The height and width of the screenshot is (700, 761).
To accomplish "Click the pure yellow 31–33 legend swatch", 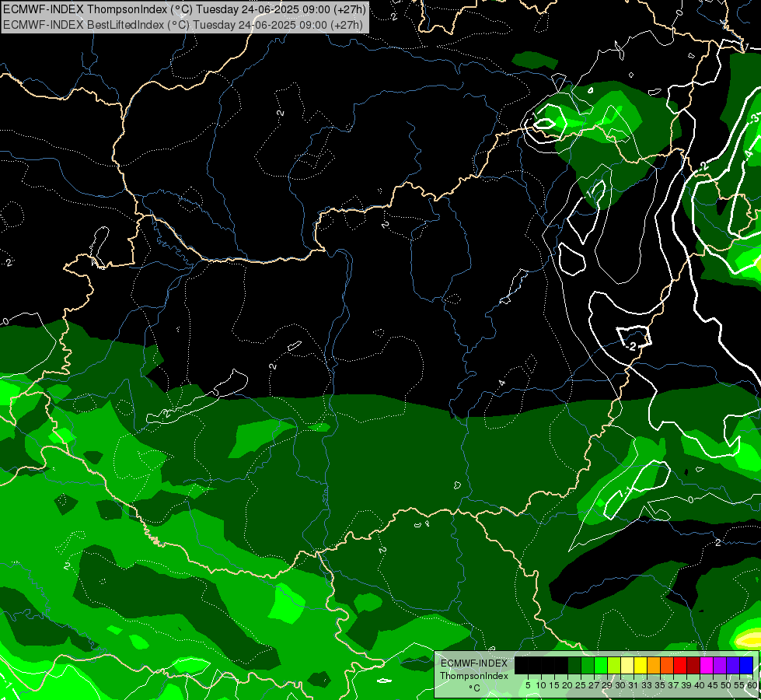I will tap(641, 665).
